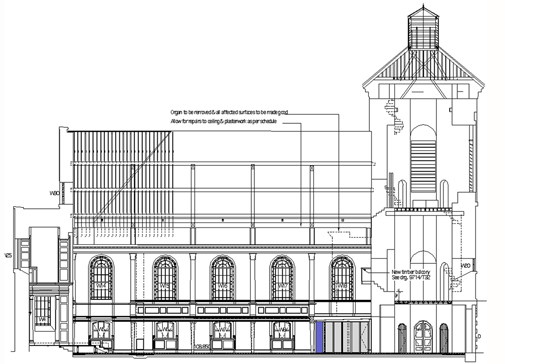Click the arched window labelled W7
550x364 pixels.
282,278
